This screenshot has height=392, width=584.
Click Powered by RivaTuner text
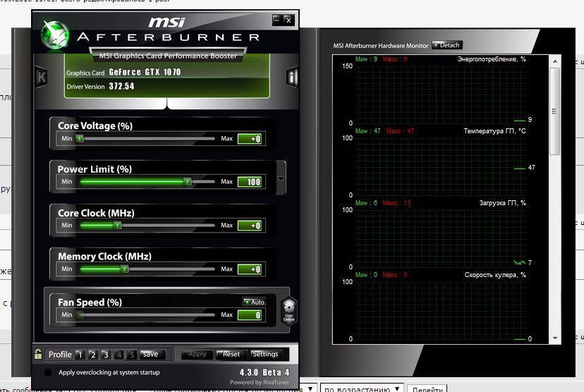tap(260, 382)
